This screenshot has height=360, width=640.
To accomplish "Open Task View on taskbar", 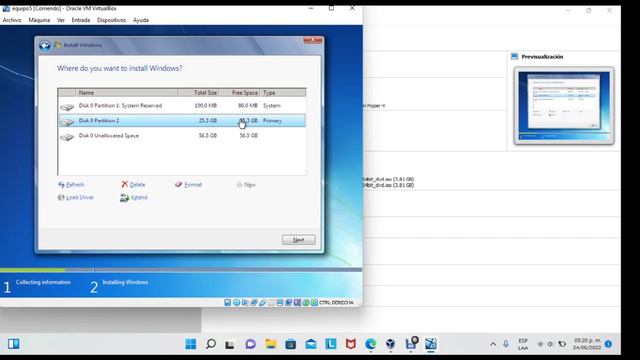I will coord(230,344).
